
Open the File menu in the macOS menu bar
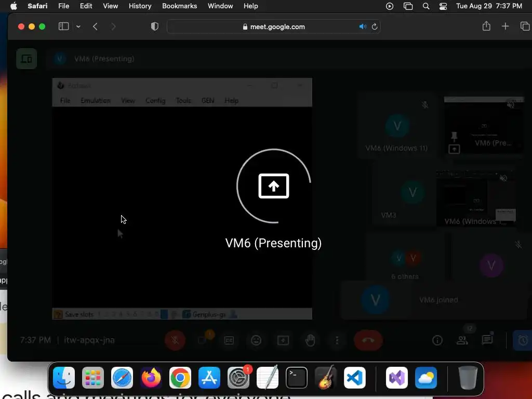pos(63,6)
